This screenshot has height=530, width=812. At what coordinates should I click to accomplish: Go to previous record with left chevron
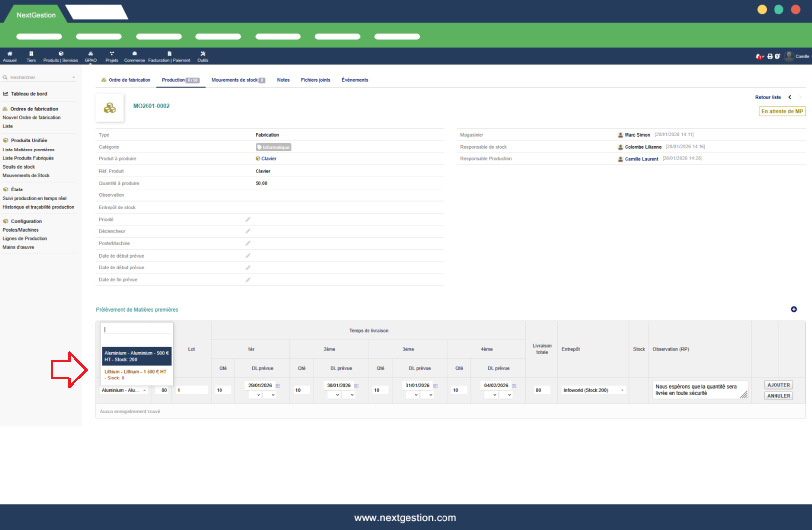click(x=790, y=97)
